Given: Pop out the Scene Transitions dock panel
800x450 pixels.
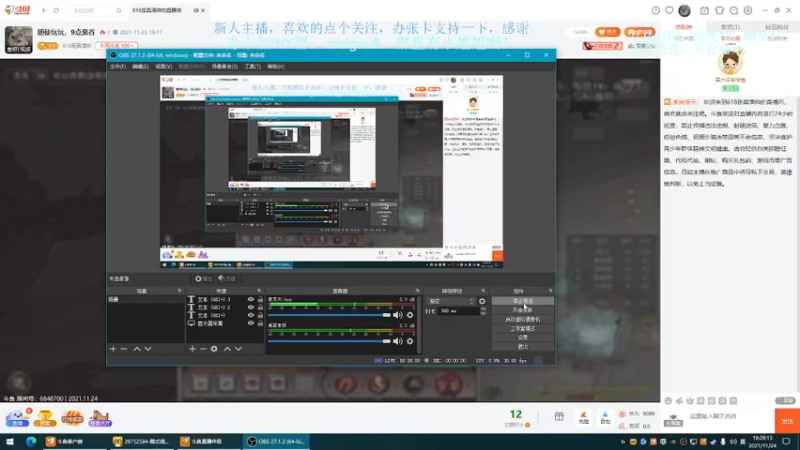Looking at the screenshot, I should (483, 291).
